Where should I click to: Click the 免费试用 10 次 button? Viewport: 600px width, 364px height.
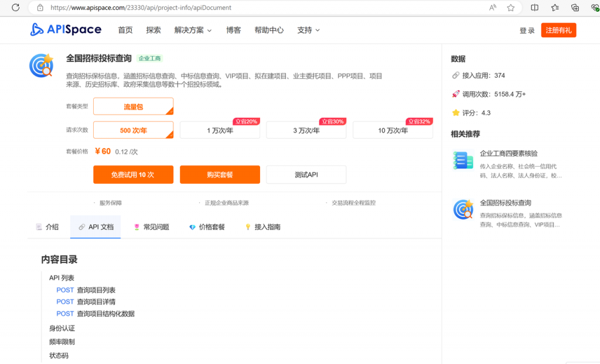(133, 174)
